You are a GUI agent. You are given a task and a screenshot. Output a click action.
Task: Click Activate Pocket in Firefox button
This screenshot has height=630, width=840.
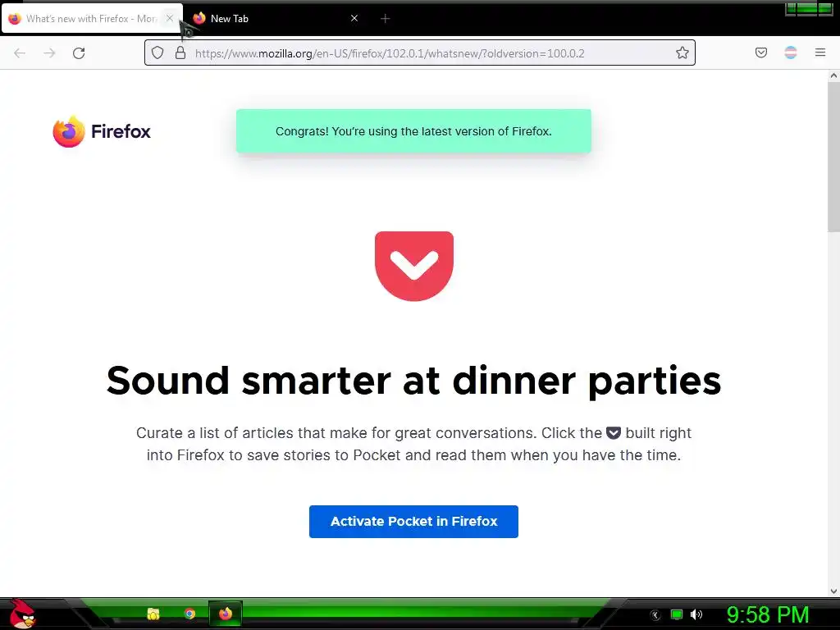tap(413, 521)
